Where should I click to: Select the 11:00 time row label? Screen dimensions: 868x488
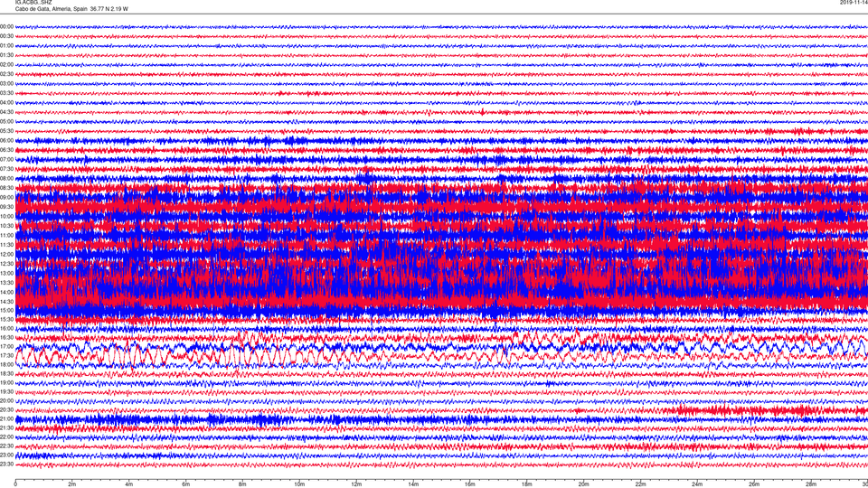(x=6, y=235)
